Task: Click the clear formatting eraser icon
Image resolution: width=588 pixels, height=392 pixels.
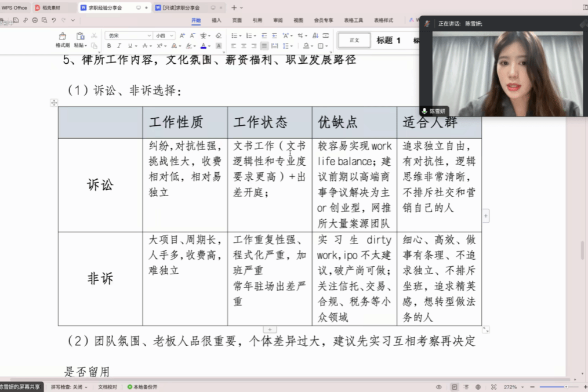Action: pyautogui.click(x=219, y=35)
